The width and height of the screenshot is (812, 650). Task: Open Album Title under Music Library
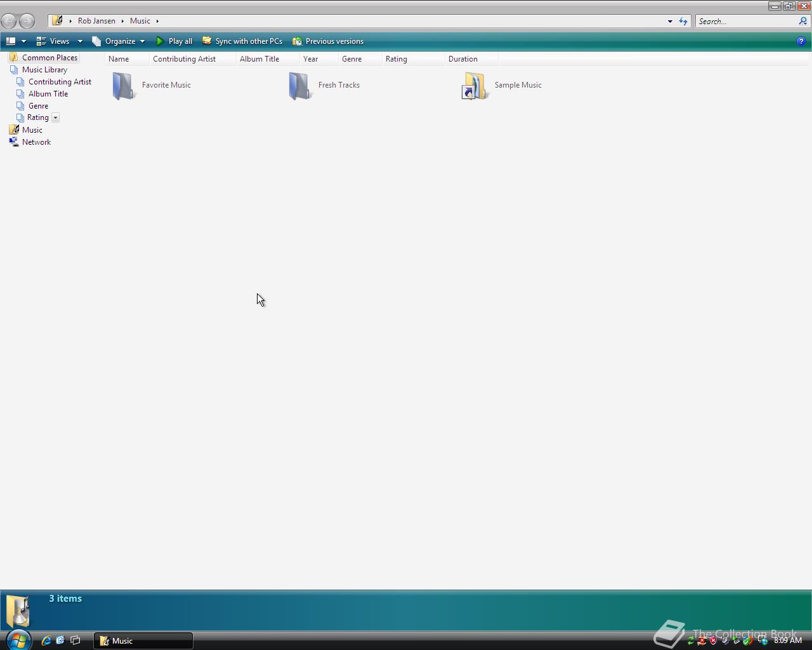pyautogui.click(x=43, y=94)
